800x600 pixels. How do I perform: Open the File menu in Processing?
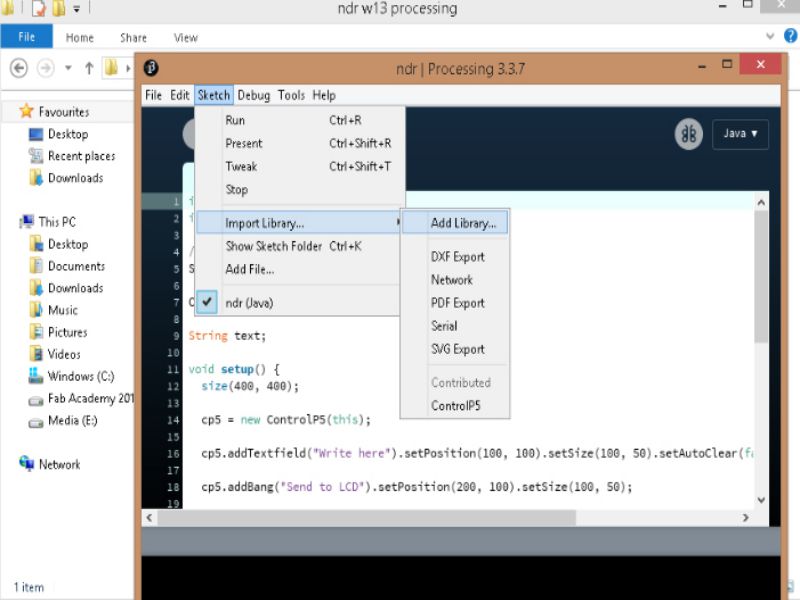click(153, 95)
